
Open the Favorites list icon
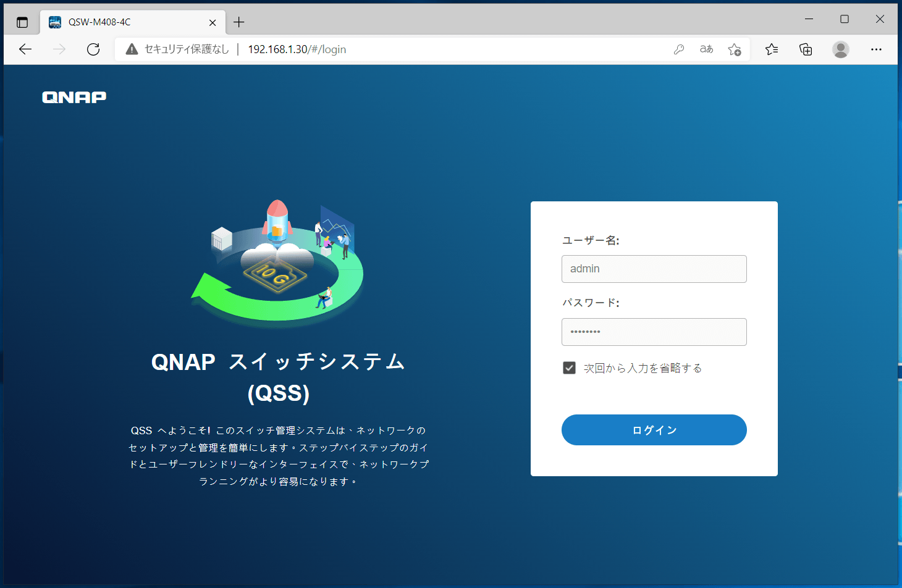click(x=772, y=49)
